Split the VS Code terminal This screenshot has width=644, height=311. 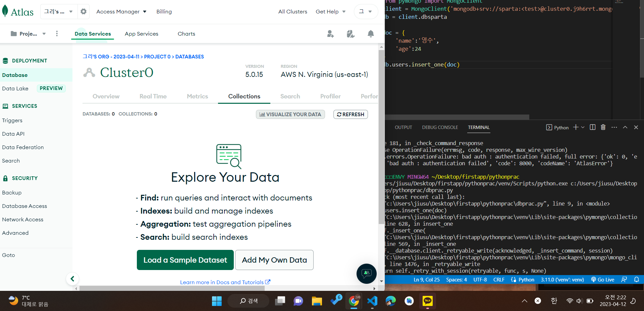(593, 127)
